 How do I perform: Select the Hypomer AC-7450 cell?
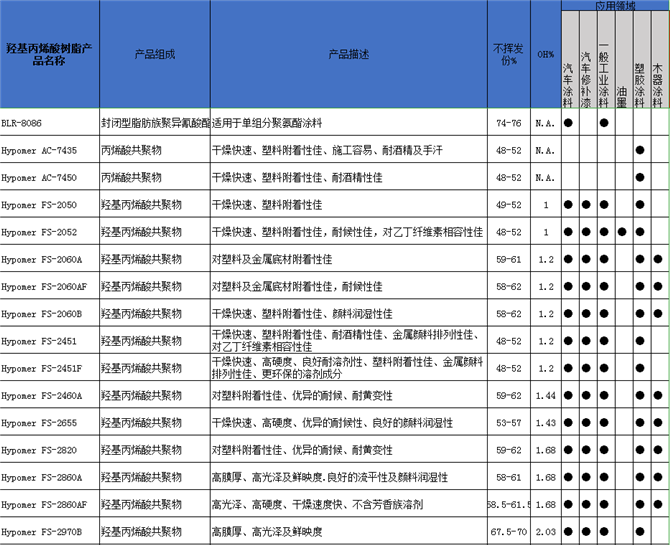(x=50, y=177)
